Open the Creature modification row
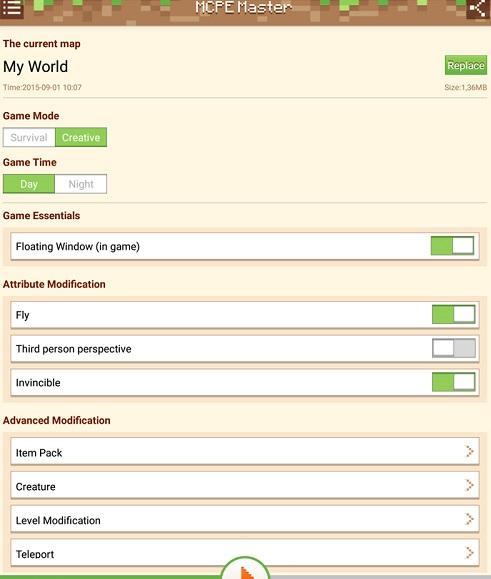Viewport: 491px width, 579px height. 245,485
